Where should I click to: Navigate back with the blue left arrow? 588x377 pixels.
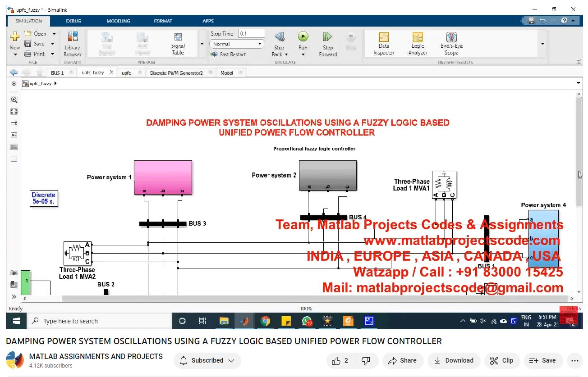(14, 73)
